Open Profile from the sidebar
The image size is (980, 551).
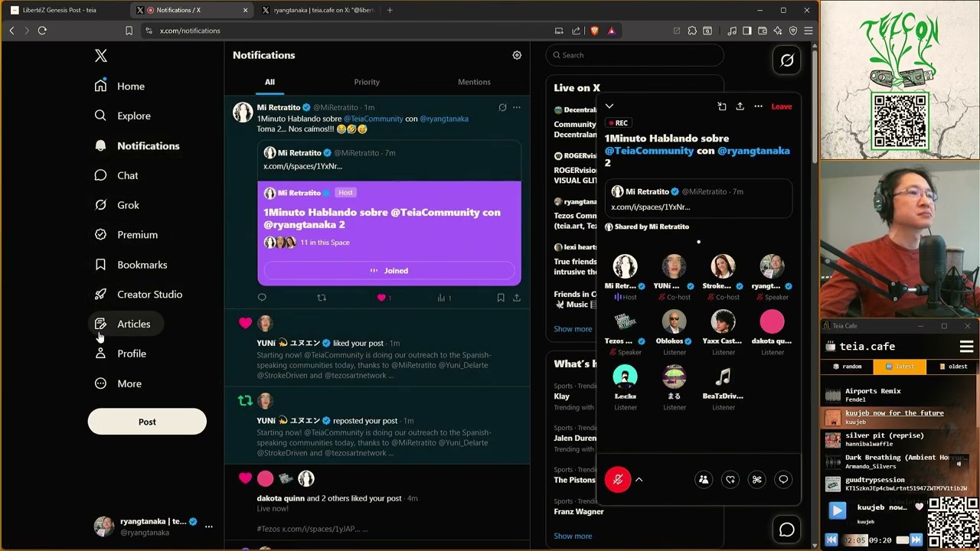point(120,354)
